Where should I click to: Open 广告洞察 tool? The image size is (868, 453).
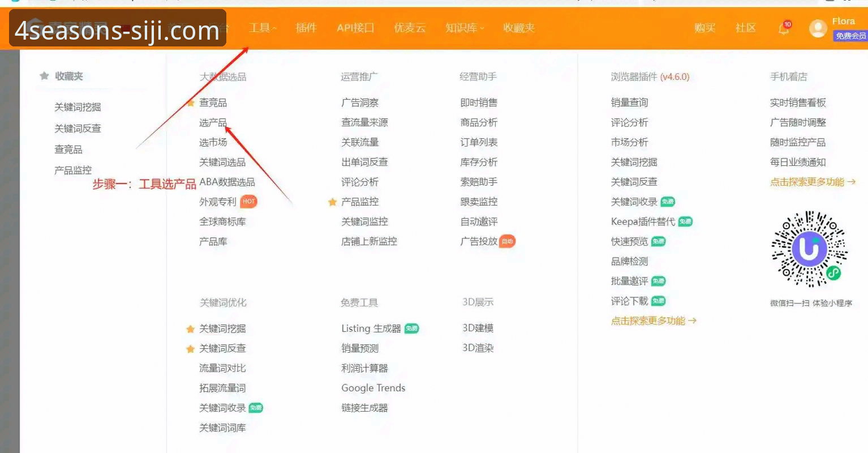pyautogui.click(x=360, y=102)
